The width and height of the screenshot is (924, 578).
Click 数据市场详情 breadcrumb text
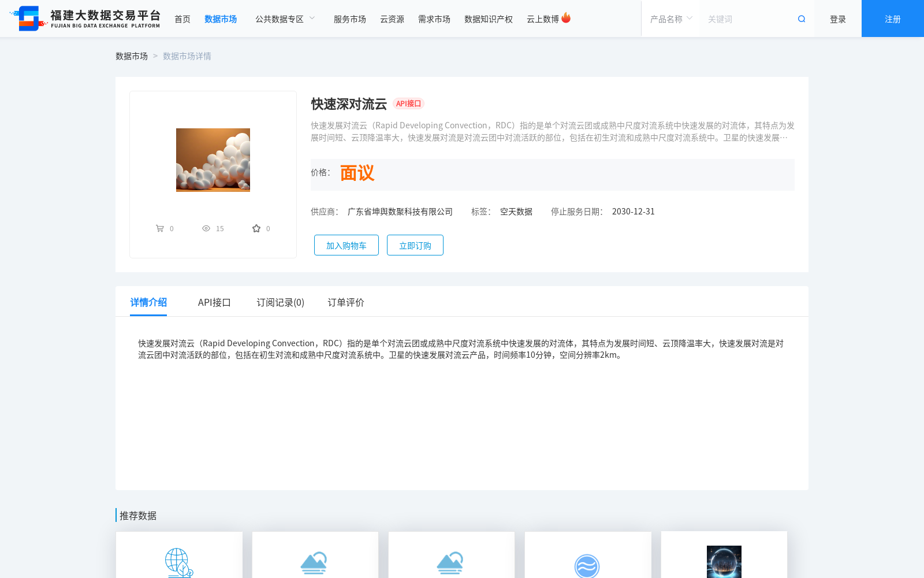[187, 56]
